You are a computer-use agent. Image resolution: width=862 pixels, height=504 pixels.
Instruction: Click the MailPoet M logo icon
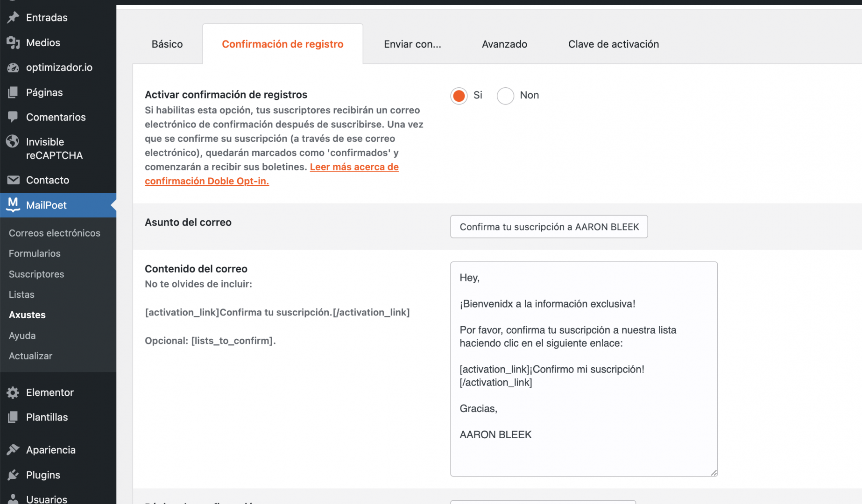pyautogui.click(x=13, y=204)
